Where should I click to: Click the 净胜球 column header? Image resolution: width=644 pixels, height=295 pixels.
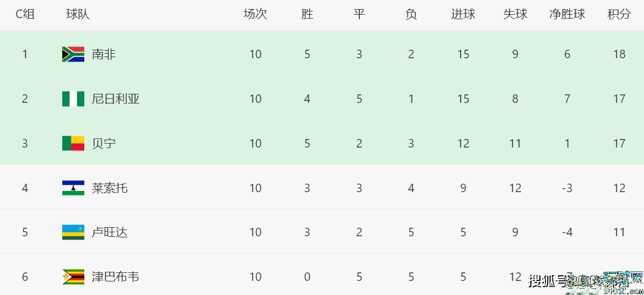coord(567,14)
